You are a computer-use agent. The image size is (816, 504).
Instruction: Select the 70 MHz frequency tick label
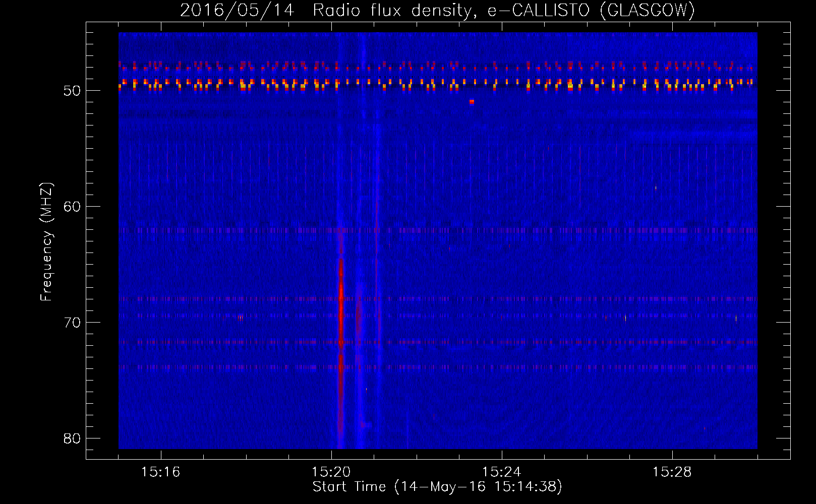[x=73, y=323]
